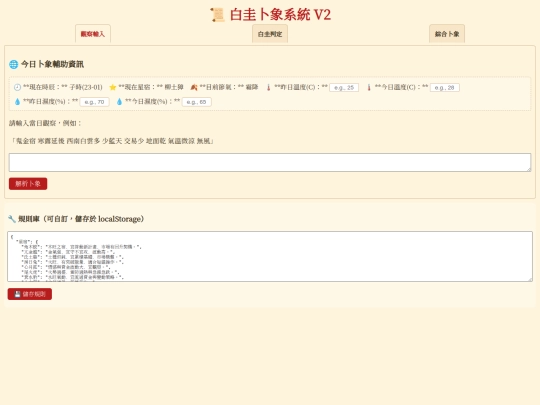Click the resize handle of the rules JSON text area
The width and height of the screenshot is (540, 405).
coord(530,279)
